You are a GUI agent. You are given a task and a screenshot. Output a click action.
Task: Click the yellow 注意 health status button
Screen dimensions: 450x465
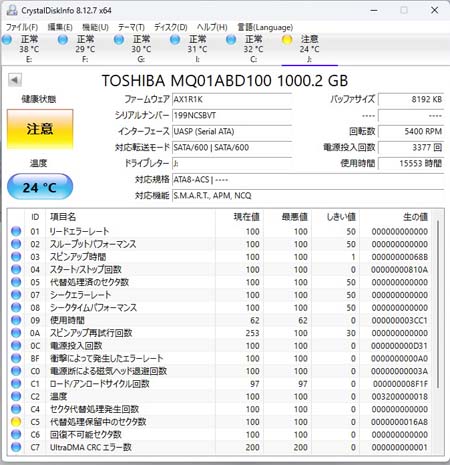point(40,129)
